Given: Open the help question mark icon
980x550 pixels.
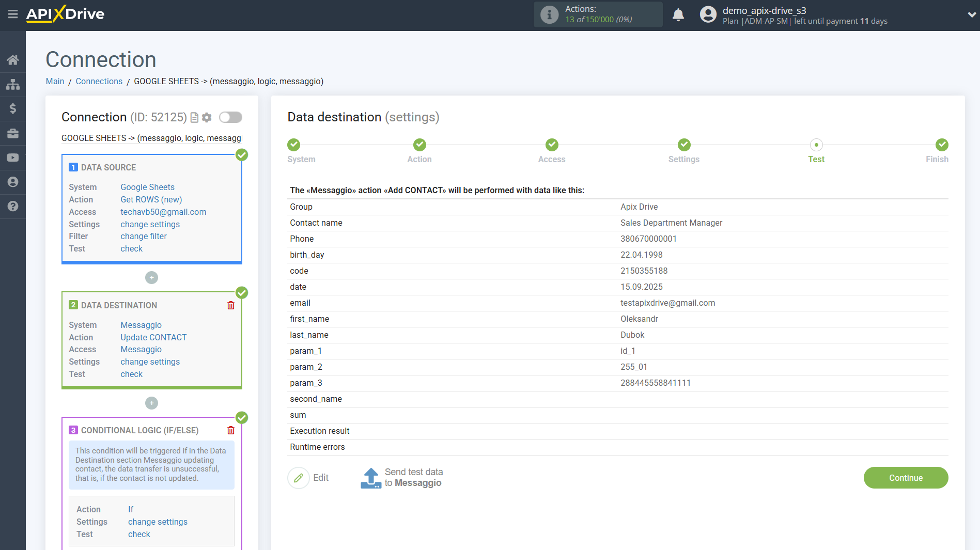Looking at the screenshot, I should pos(13,206).
